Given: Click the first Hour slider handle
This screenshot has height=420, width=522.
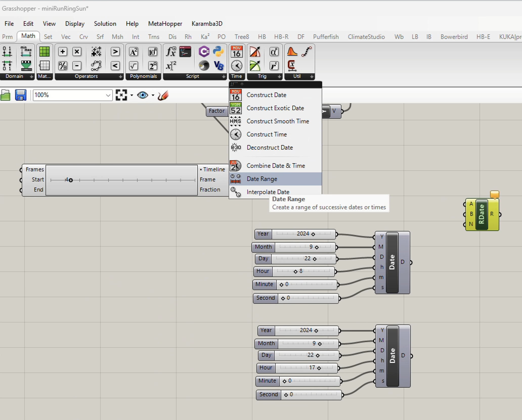Looking at the screenshot, I should click(295, 272).
